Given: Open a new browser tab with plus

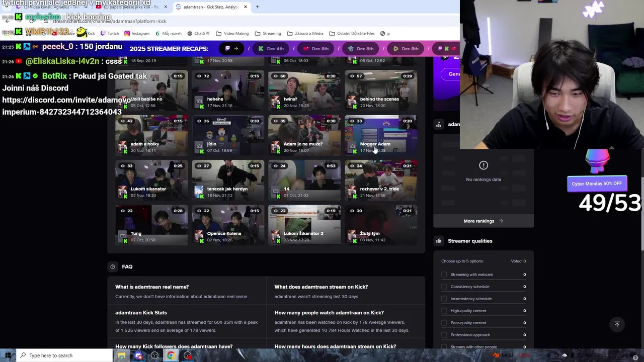Looking at the screenshot, I should [257, 7].
